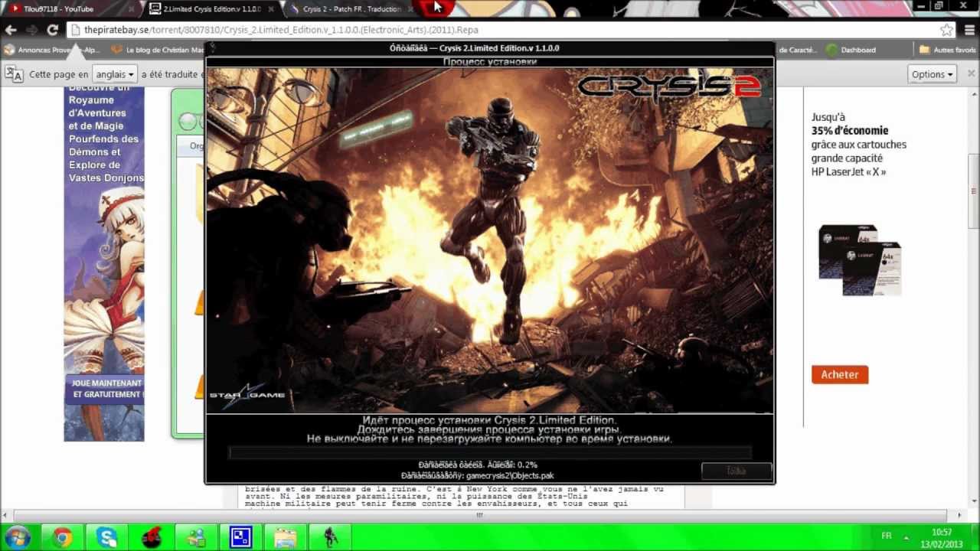Open the anglais language dropdown

click(x=114, y=74)
